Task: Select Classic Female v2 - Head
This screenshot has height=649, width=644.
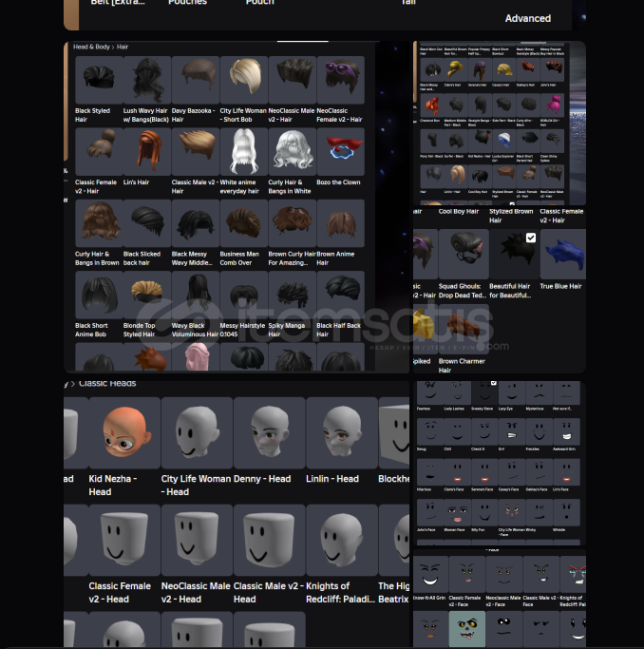Action: coord(124,540)
